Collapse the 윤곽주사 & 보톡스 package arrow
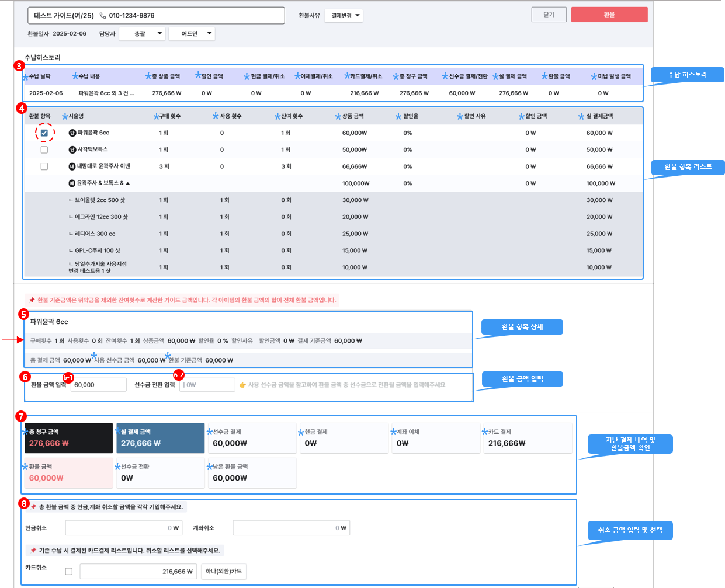The width and height of the screenshot is (725, 588). (128, 183)
